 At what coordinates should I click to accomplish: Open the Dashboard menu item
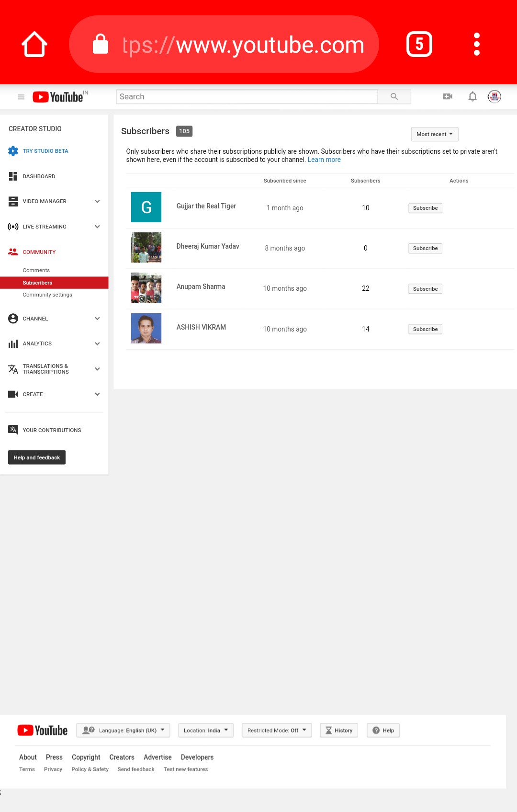pyautogui.click(x=39, y=176)
